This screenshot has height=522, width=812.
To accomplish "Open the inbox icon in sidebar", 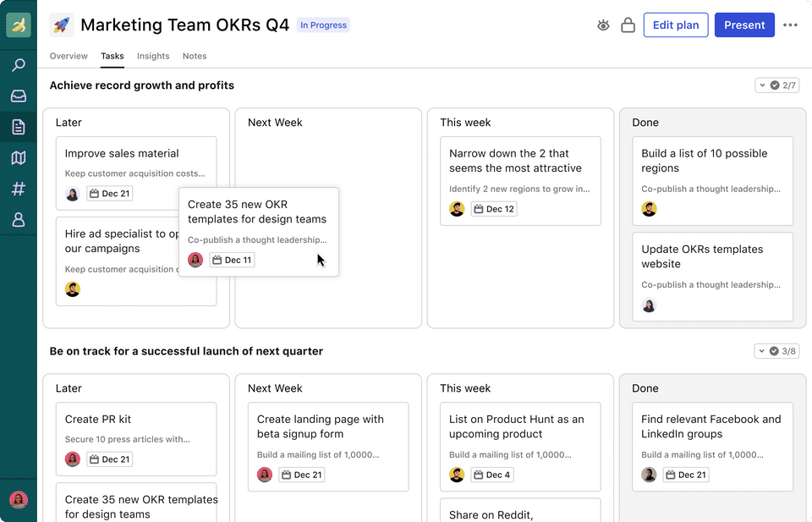I will [19, 96].
